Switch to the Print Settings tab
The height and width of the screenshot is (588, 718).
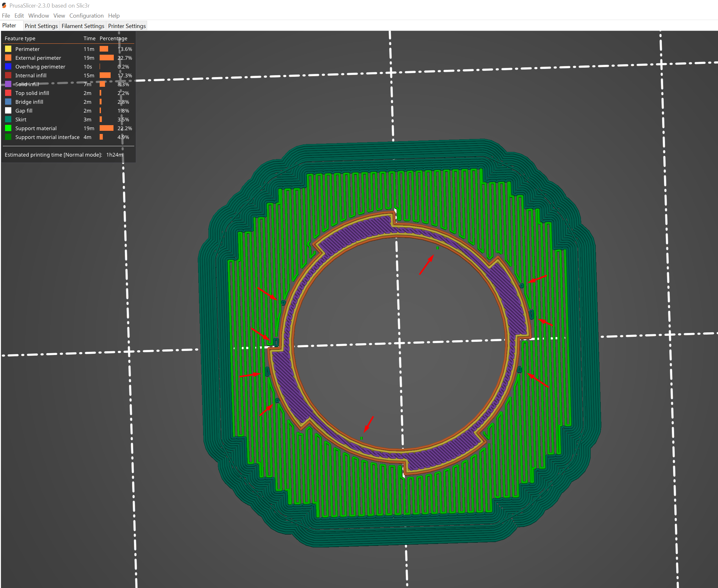pyautogui.click(x=41, y=26)
